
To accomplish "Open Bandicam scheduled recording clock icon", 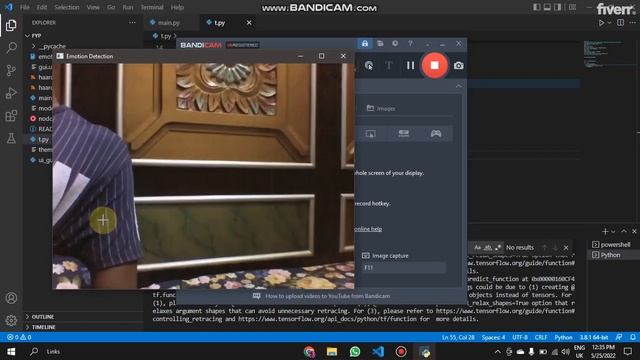I will (x=395, y=43).
